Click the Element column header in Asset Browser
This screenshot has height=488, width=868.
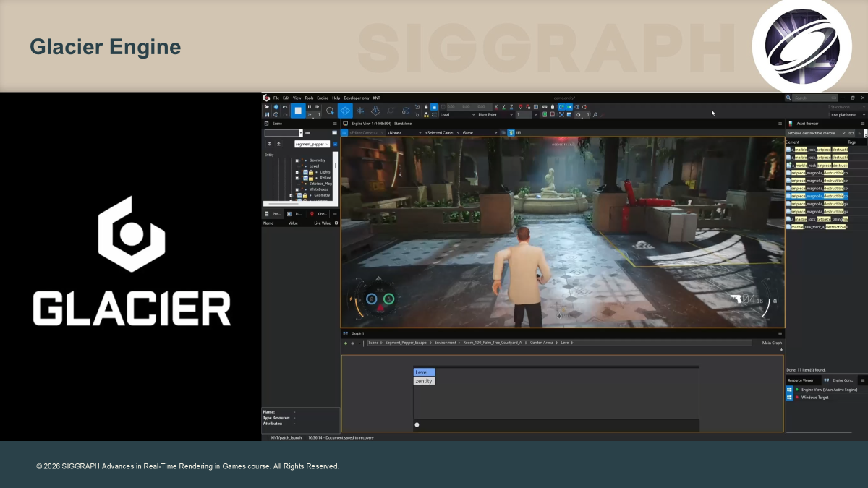point(792,142)
